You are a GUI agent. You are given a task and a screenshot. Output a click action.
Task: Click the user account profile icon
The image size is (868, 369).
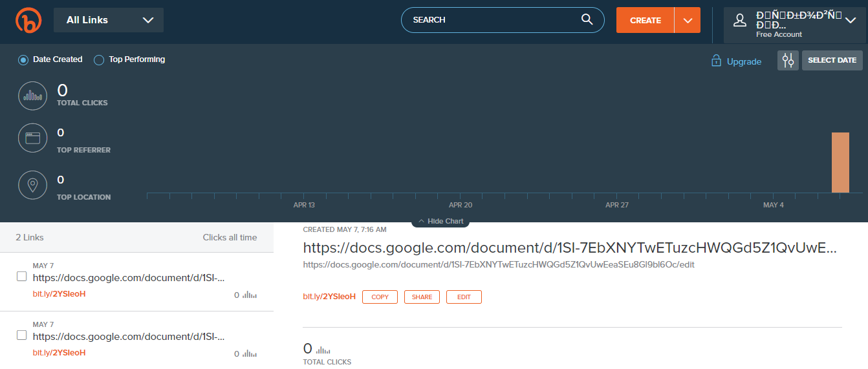(740, 20)
